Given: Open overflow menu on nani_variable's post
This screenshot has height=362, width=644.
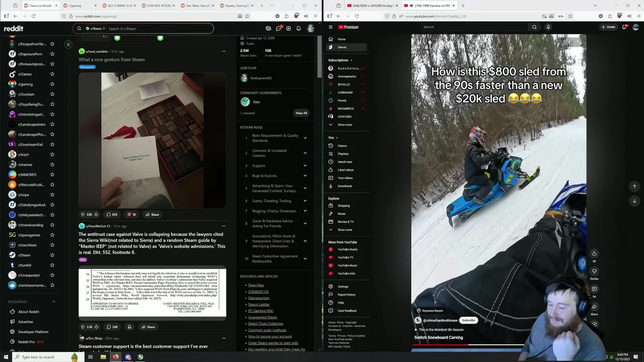Looking at the screenshot, I should click(224, 51).
